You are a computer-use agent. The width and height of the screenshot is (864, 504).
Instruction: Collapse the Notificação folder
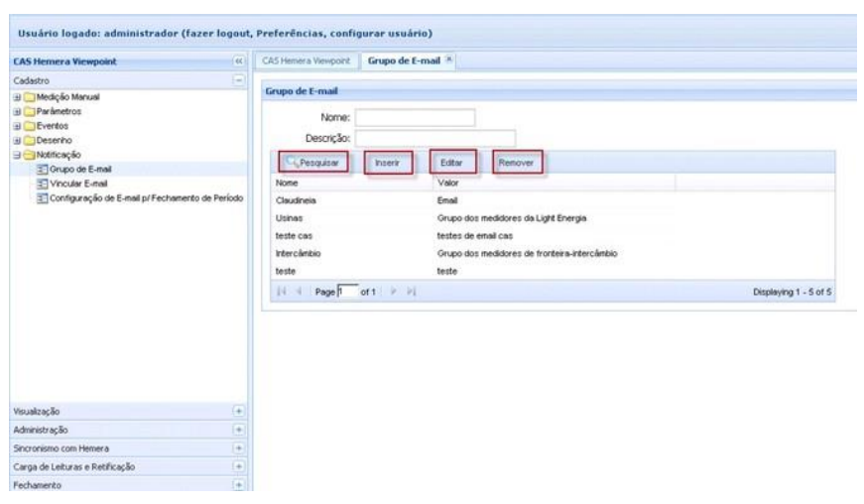[x=17, y=157]
